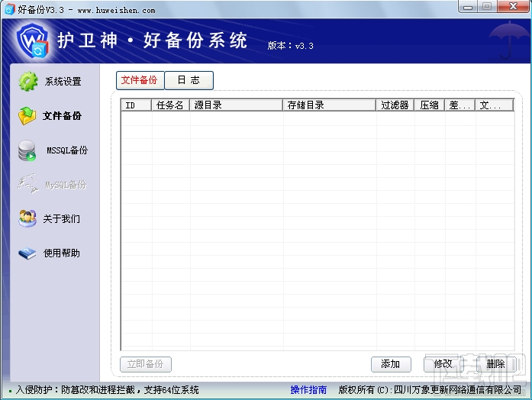Sort by the ID column header
Image resolution: width=532 pixels, height=400 pixels.
click(137, 105)
